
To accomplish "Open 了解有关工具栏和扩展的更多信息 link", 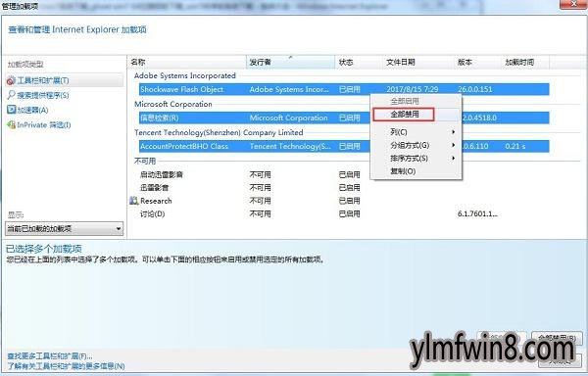I will point(66,366).
